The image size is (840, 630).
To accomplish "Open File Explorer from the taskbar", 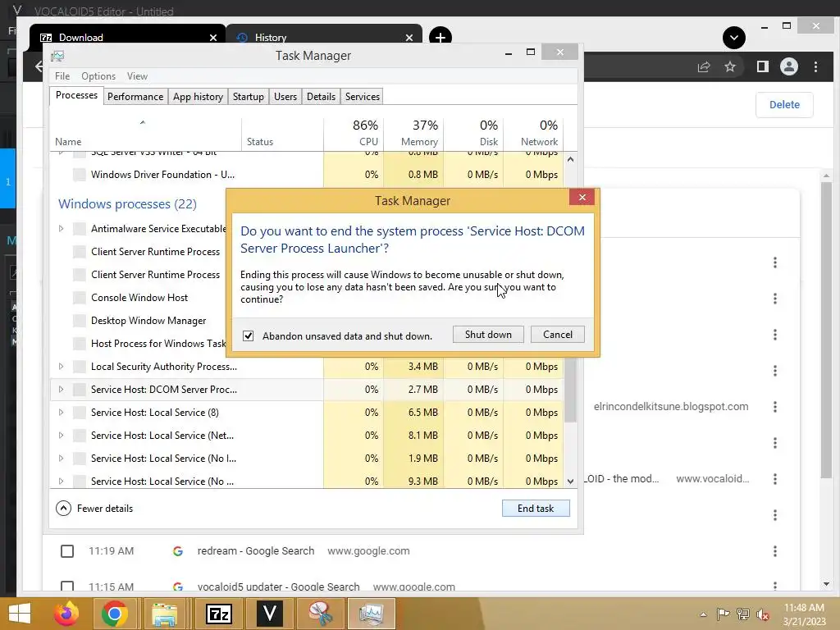I will 165,614.
